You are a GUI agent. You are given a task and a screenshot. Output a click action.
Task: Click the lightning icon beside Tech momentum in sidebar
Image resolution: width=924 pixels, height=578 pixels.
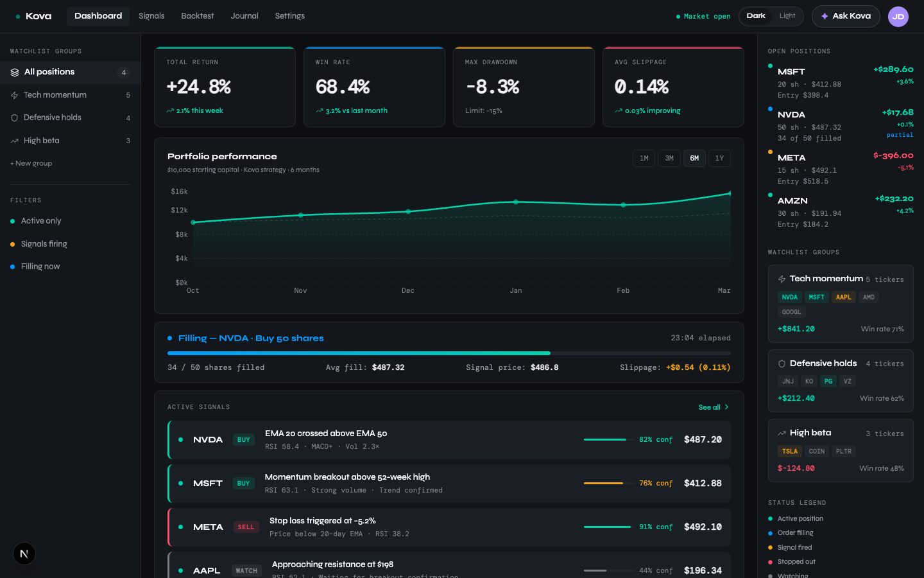pyautogui.click(x=14, y=95)
